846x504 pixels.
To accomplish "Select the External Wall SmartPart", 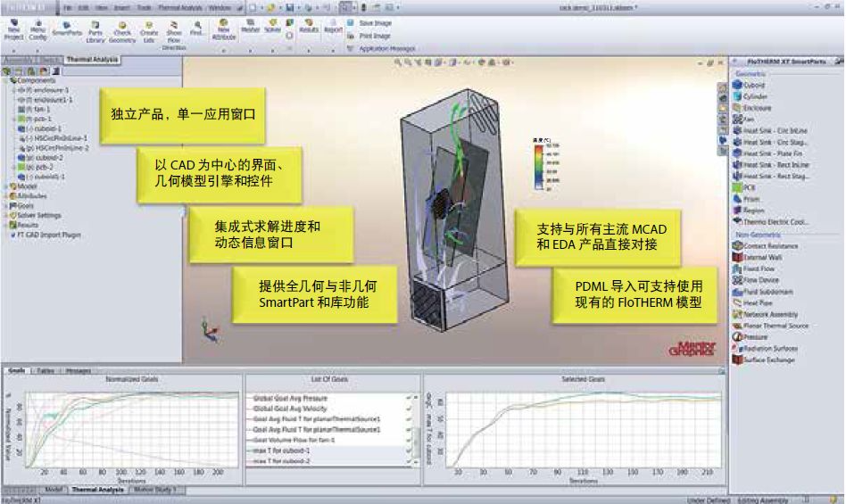I will click(758, 257).
